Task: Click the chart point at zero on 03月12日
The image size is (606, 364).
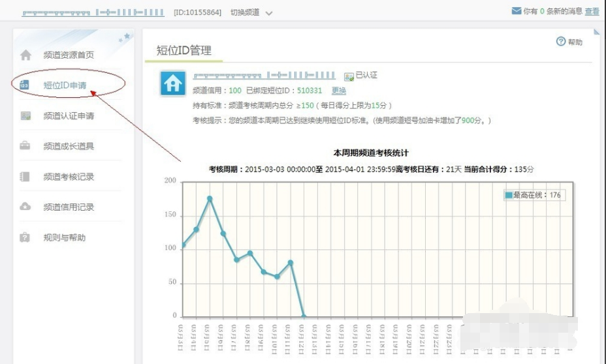Action: coord(304,316)
